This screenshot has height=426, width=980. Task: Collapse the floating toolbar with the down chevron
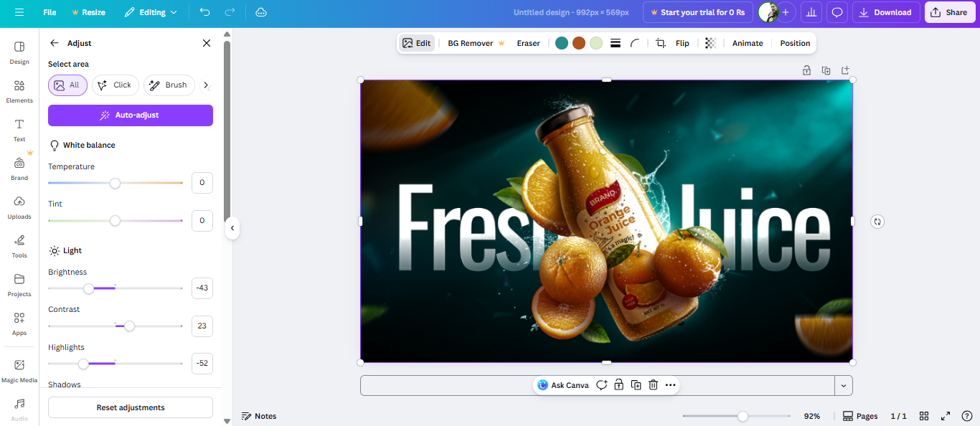click(x=844, y=385)
